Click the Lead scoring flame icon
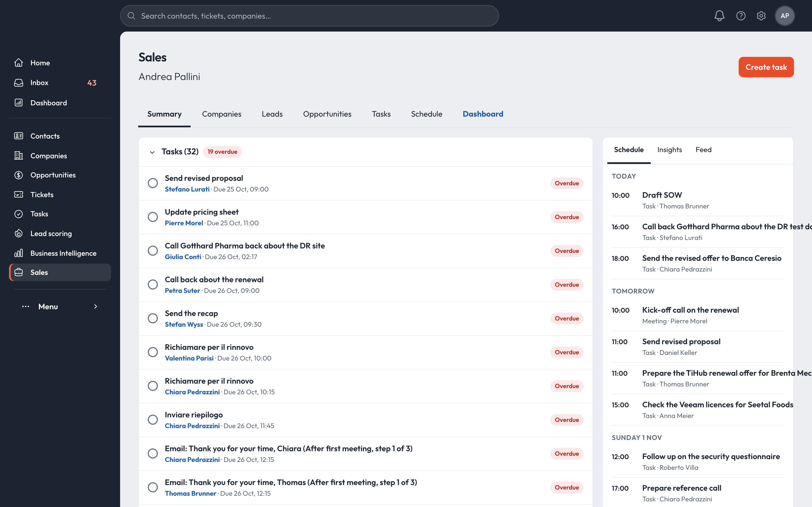This screenshot has height=507, width=812. [19, 234]
